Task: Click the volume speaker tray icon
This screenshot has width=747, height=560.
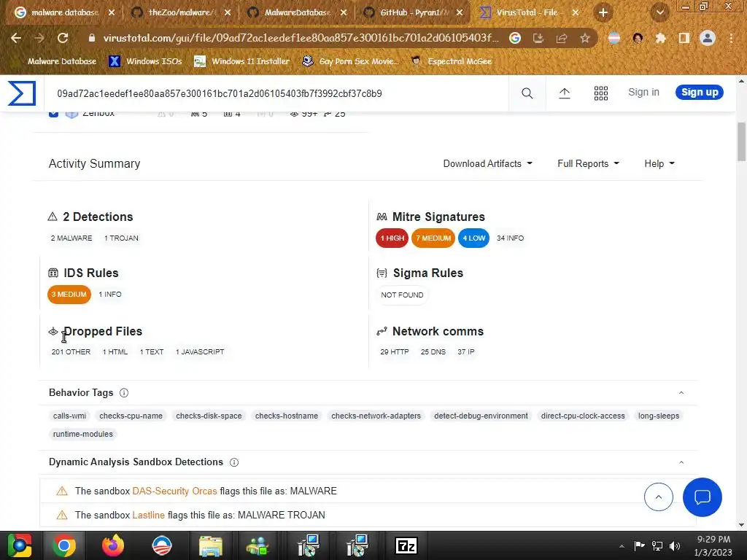Action: tap(675, 546)
